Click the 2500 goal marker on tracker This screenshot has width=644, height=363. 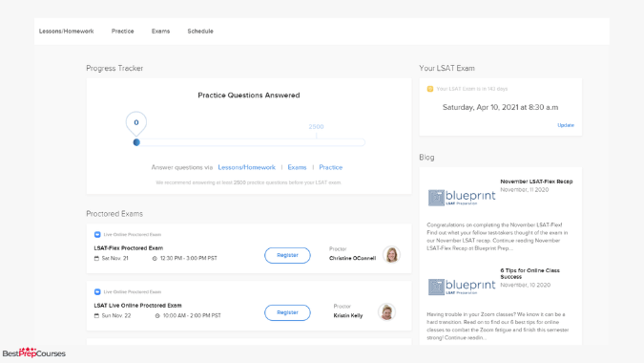point(316,127)
